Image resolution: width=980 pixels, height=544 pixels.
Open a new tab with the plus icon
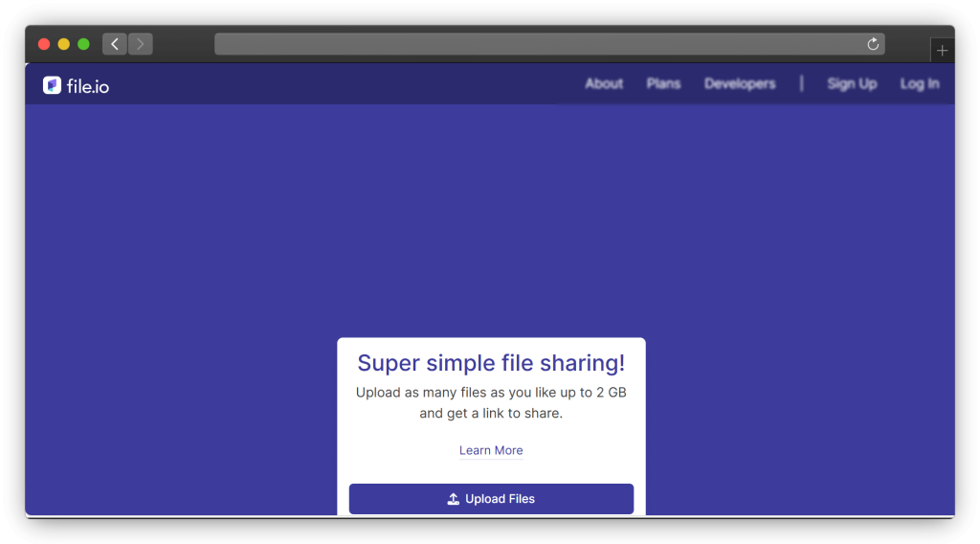coord(943,51)
